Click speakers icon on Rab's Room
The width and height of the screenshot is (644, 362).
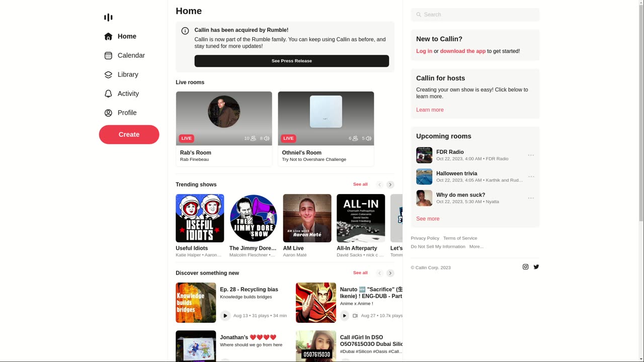click(x=267, y=138)
